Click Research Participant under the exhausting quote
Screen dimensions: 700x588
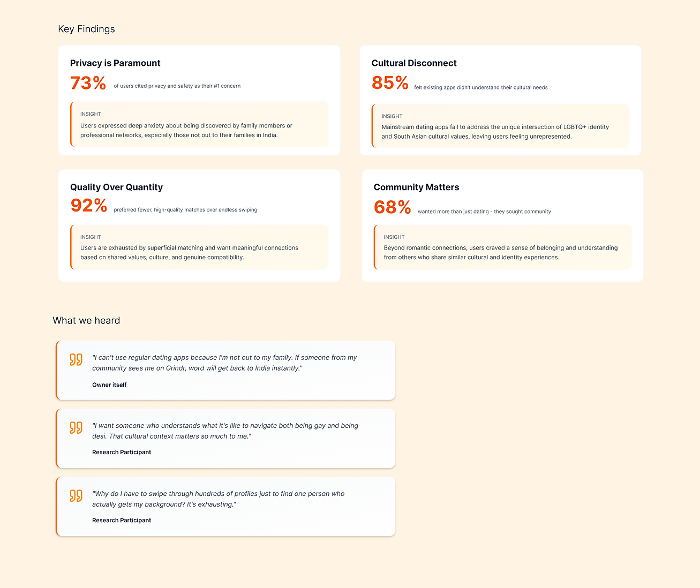pyautogui.click(x=122, y=520)
